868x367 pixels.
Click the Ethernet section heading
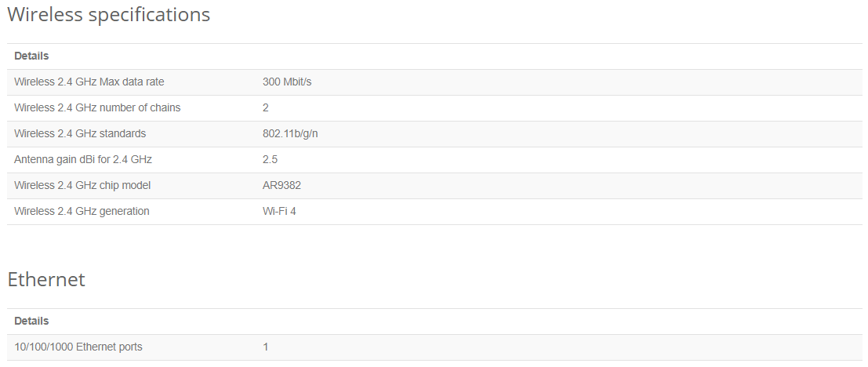[46, 279]
